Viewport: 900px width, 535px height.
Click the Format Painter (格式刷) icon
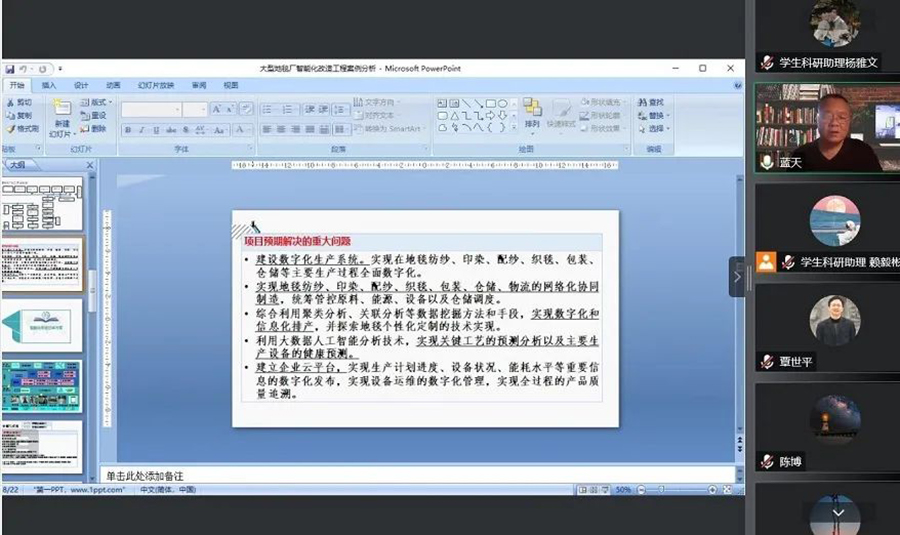coord(20,129)
